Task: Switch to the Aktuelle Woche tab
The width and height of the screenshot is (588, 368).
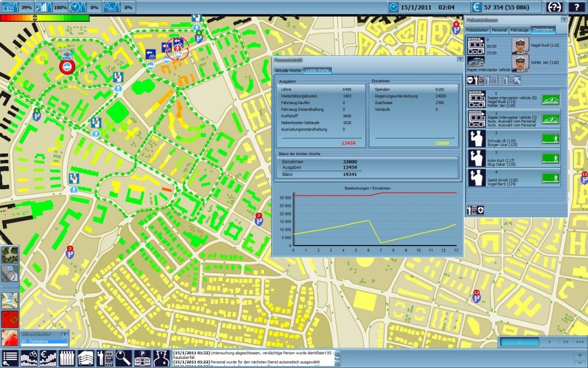Action: 289,70
